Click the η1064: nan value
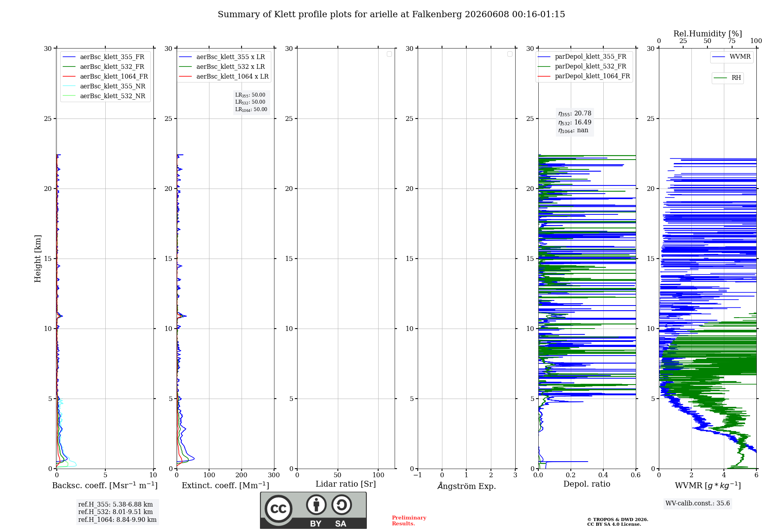The image size is (783, 532). (573, 131)
